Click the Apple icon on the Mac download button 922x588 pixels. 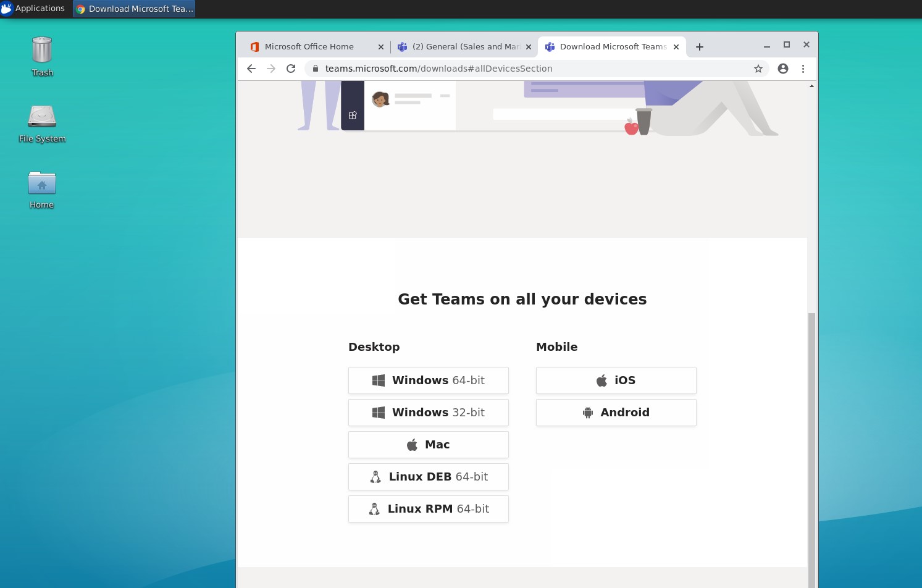coord(411,444)
